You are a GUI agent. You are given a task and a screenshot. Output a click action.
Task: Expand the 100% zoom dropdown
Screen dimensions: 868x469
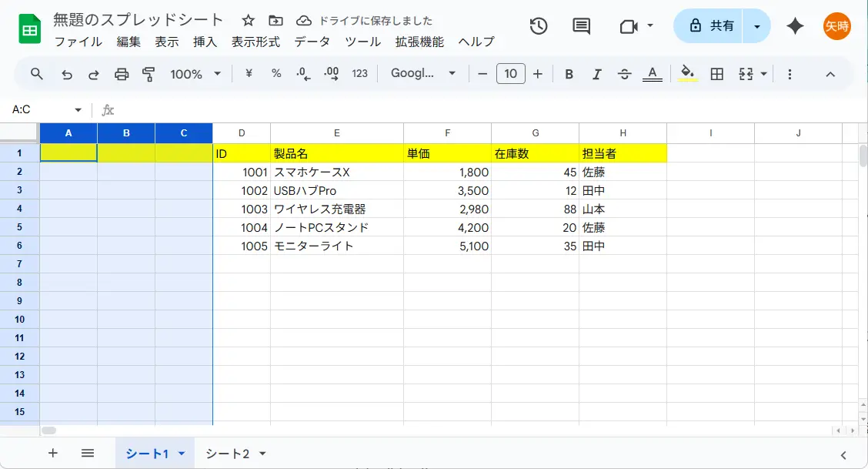pyautogui.click(x=195, y=74)
